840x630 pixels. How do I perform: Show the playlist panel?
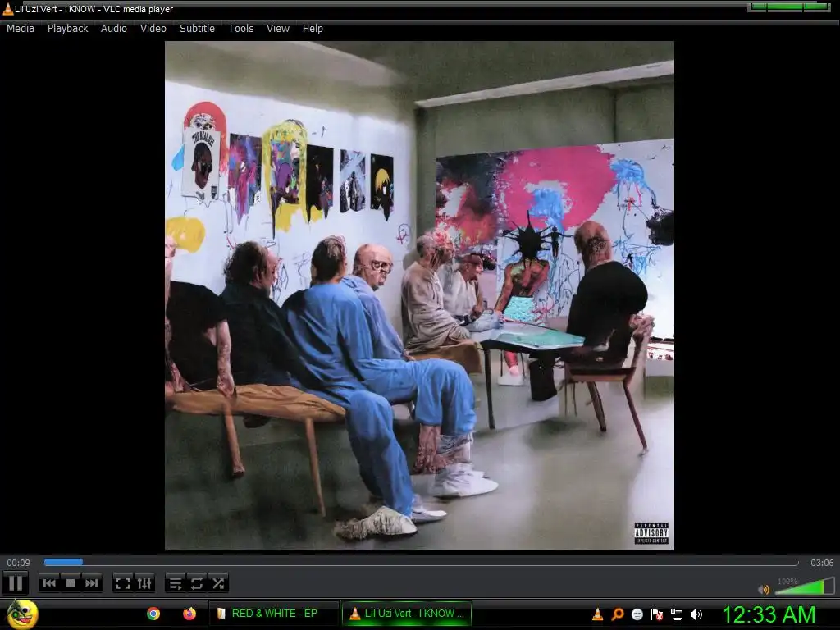coord(176,583)
